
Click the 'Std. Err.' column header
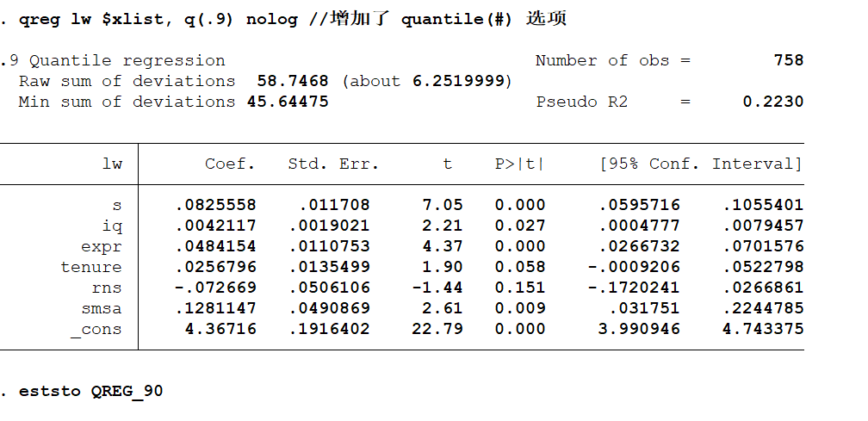pyautogui.click(x=333, y=164)
